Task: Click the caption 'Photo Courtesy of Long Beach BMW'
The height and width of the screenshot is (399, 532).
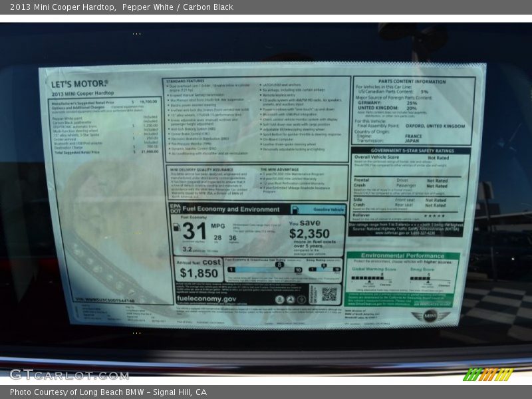Action: click(77, 392)
